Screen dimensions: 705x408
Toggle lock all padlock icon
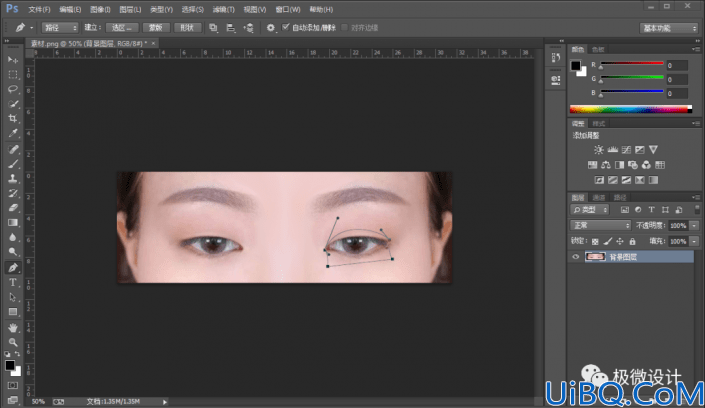pos(632,242)
